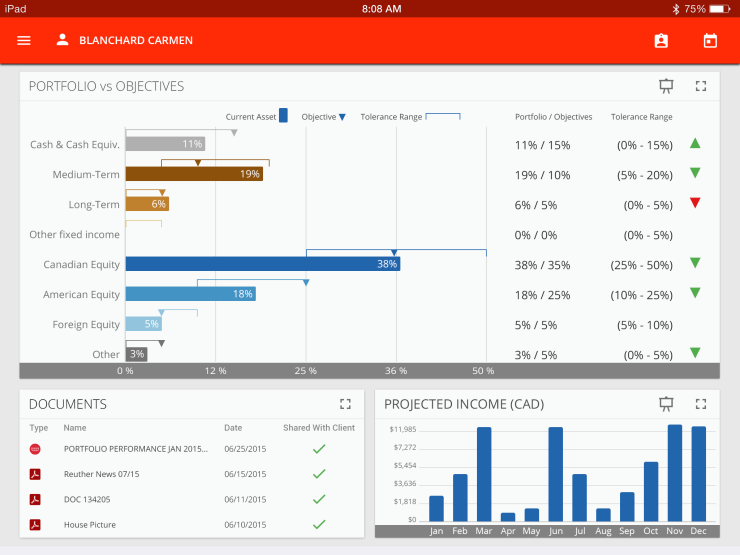Select the BLANCHARD CARMEN client name
The height and width of the screenshot is (555, 740).
pyautogui.click(x=136, y=41)
